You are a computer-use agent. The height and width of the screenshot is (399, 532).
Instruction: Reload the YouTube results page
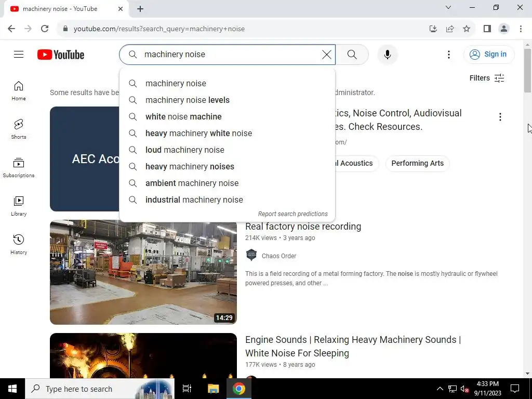pos(45,29)
